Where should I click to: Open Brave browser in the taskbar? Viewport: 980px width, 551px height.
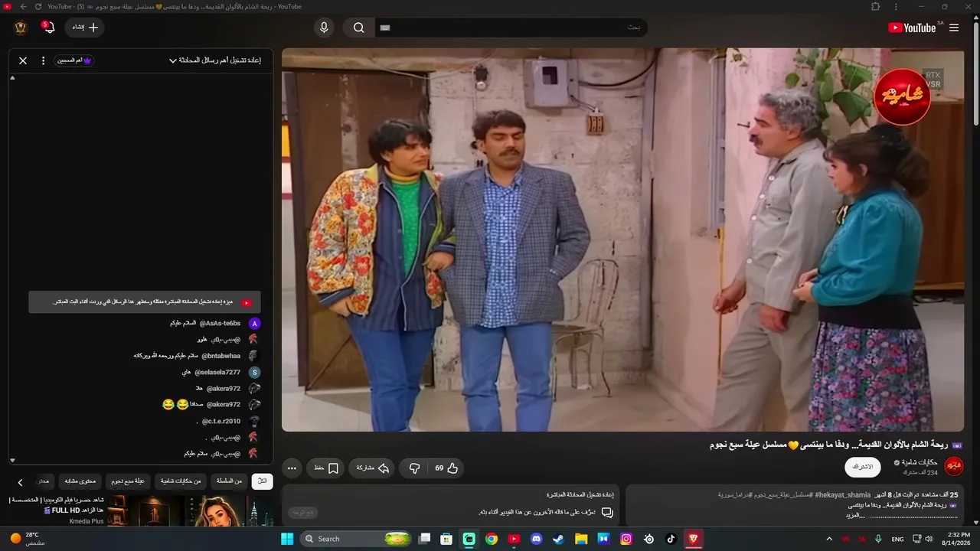pos(694,539)
